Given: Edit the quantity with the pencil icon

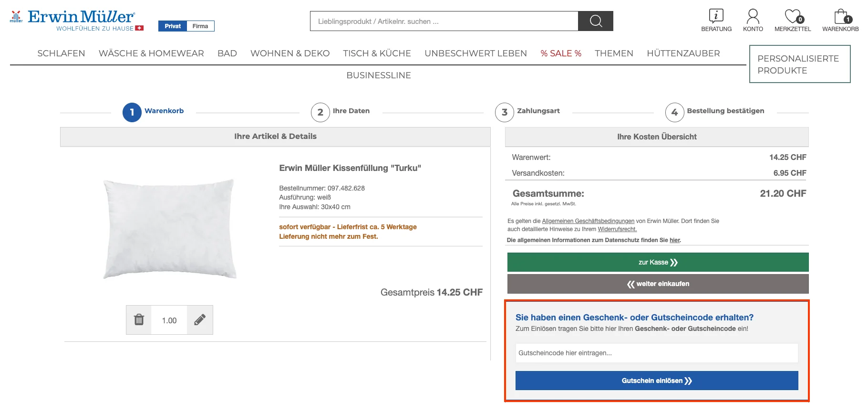Looking at the screenshot, I should (200, 320).
